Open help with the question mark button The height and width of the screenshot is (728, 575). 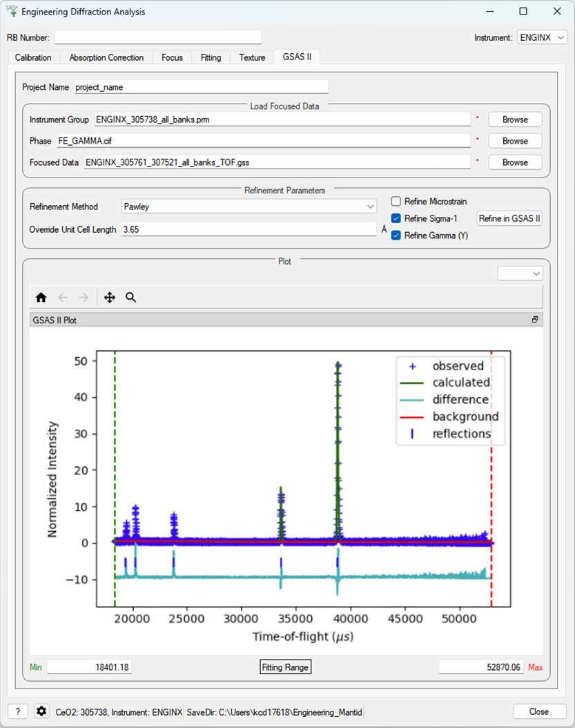coord(17,711)
